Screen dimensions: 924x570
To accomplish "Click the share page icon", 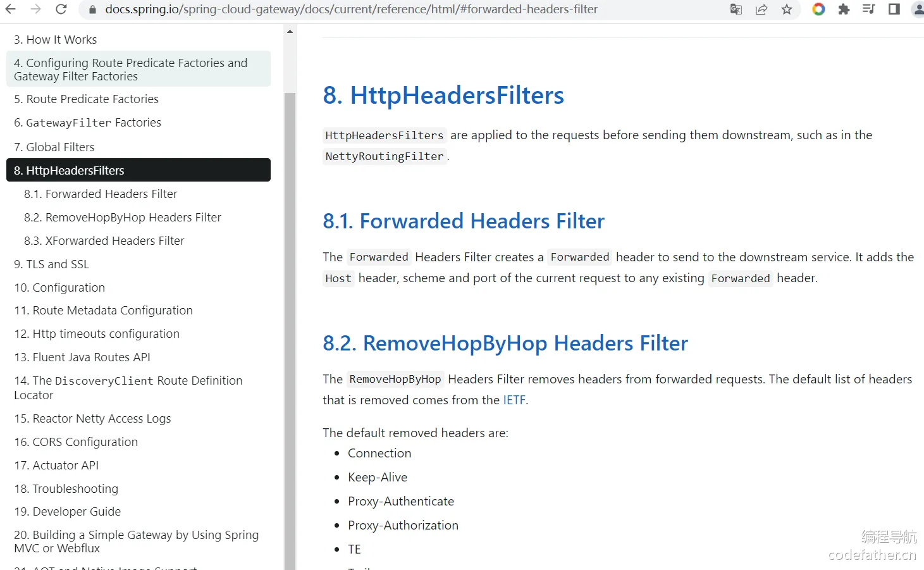I will pos(761,9).
